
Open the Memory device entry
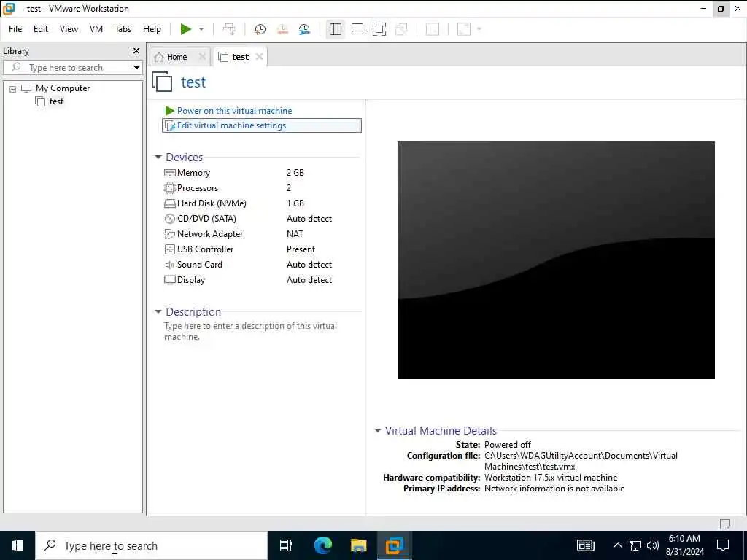coord(193,173)
